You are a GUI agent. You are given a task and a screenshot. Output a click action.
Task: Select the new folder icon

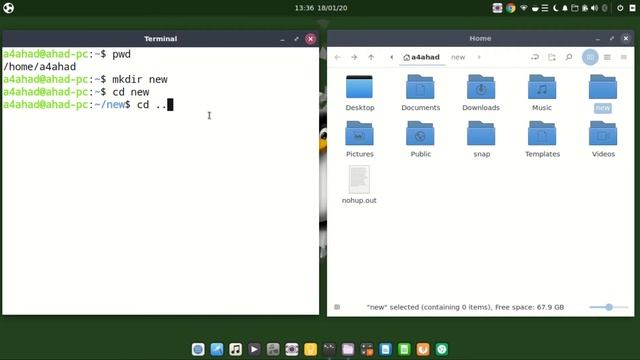(x=603, y=87)
